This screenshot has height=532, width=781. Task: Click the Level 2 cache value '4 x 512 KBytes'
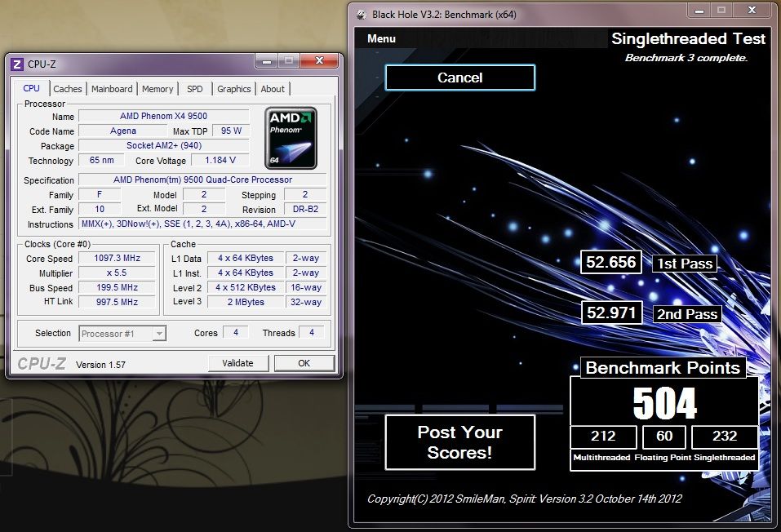coord(246,287)
